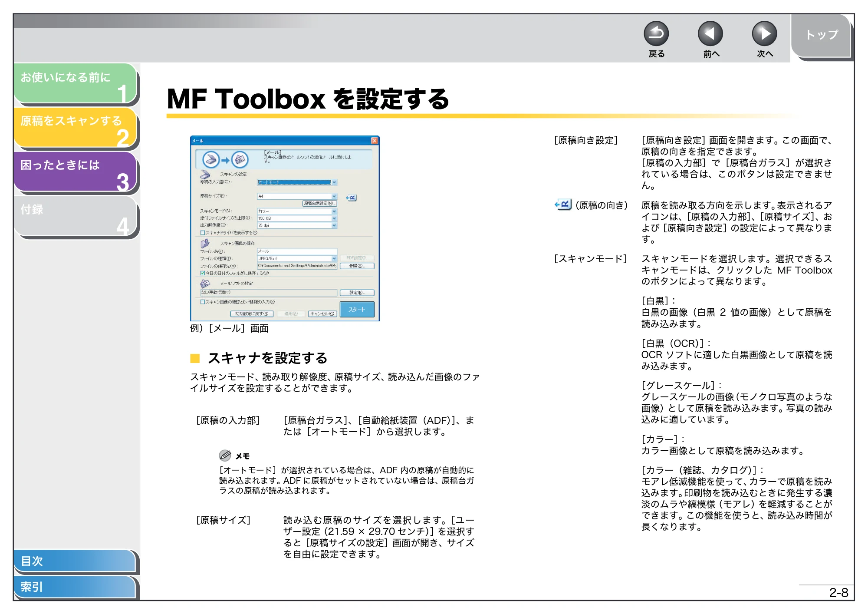Viewport: 868px width, 614px height.
Task: Enable スキャン画像の確認とExif情報の入力 checkbox
Action: [x=202, y=302]
